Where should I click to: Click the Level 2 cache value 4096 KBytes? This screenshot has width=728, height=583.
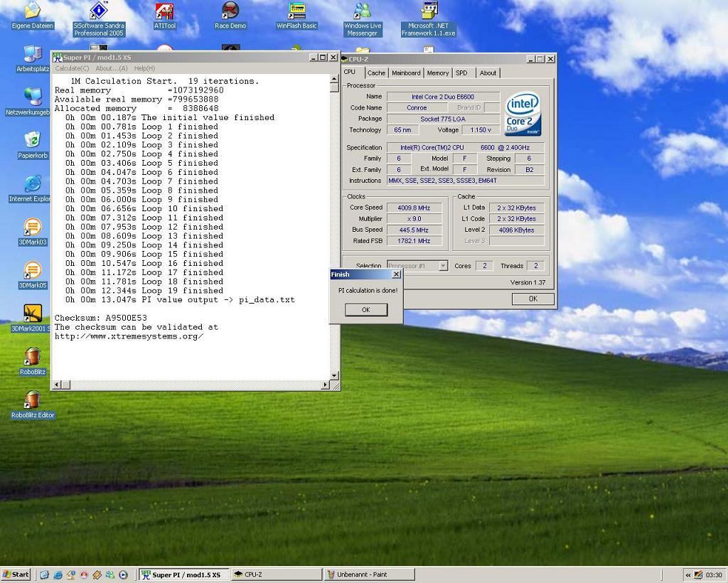coord(516,230)
